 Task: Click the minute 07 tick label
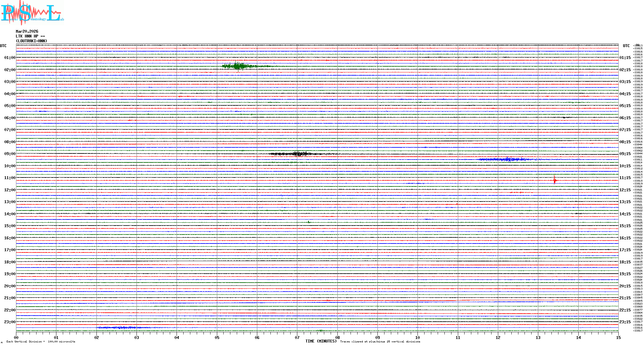297,337
